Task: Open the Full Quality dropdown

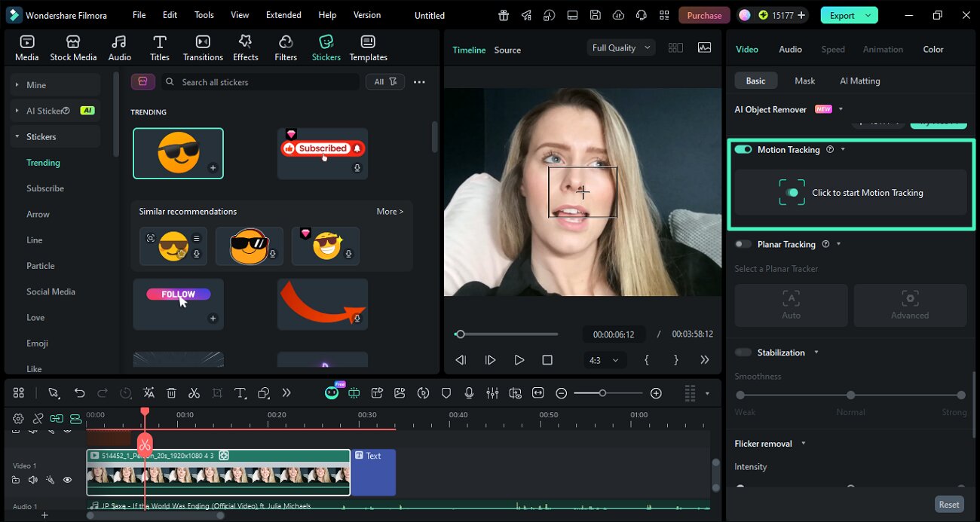Action: pyautogui.click(x=620, y=47)
